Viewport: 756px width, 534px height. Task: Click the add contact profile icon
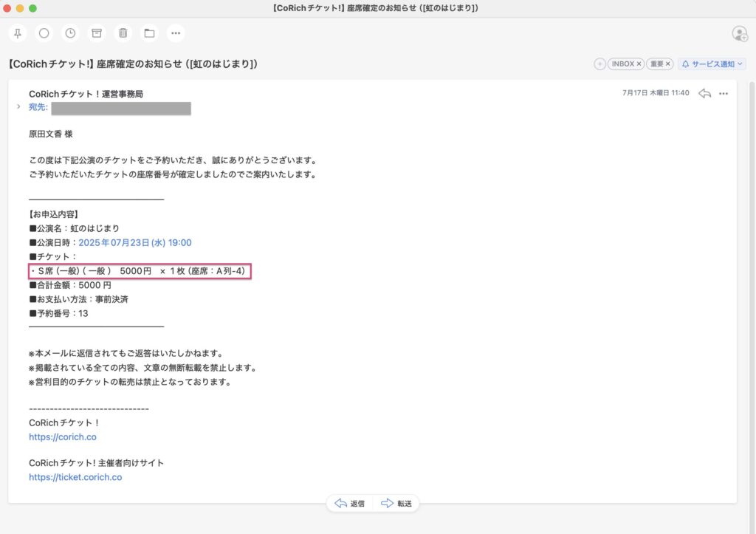pos(739,33)
